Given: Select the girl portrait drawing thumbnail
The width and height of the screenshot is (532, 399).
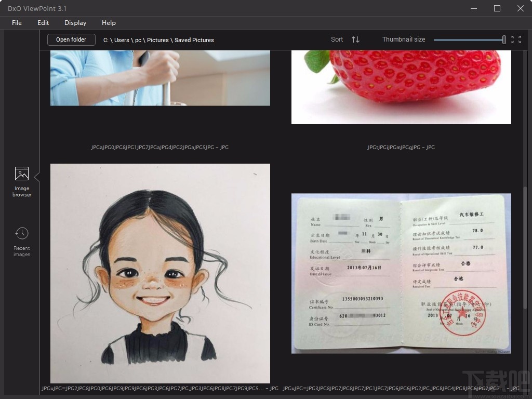Looking at the screenshot, I should (x=159, y=273).
